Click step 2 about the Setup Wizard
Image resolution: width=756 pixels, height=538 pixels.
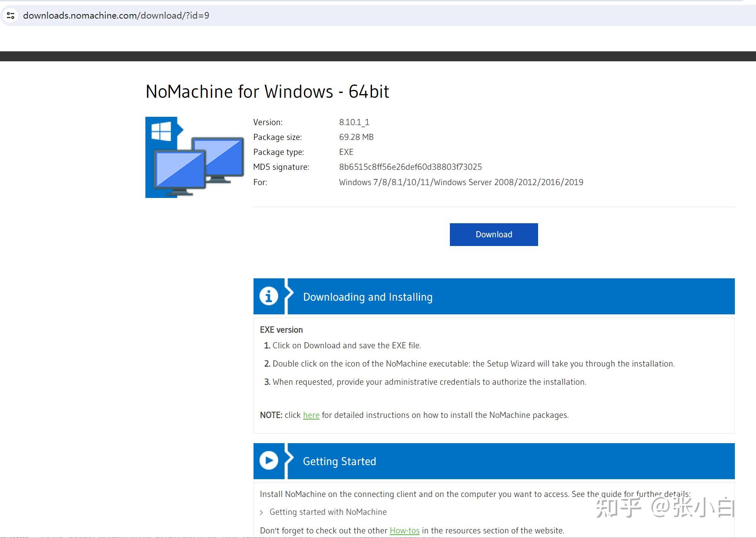tap(469, 364)
